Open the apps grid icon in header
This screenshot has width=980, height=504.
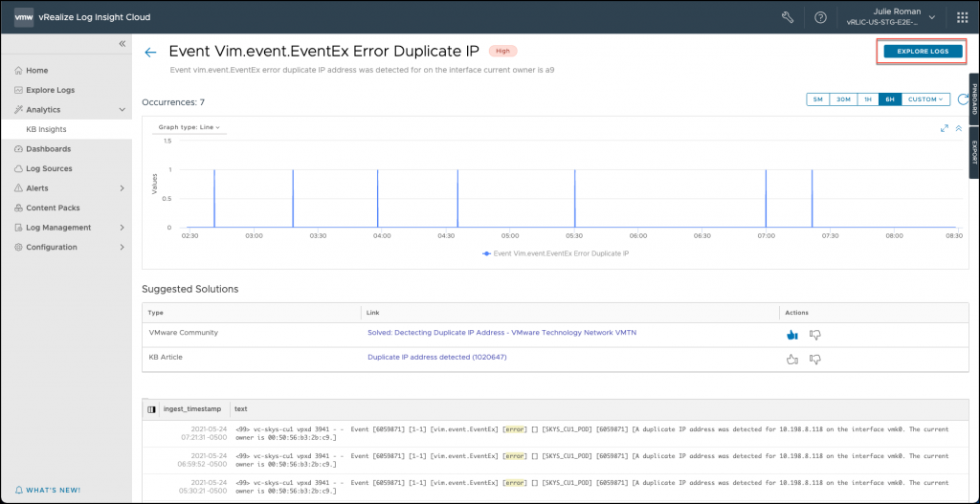click(x=962, y=17)
